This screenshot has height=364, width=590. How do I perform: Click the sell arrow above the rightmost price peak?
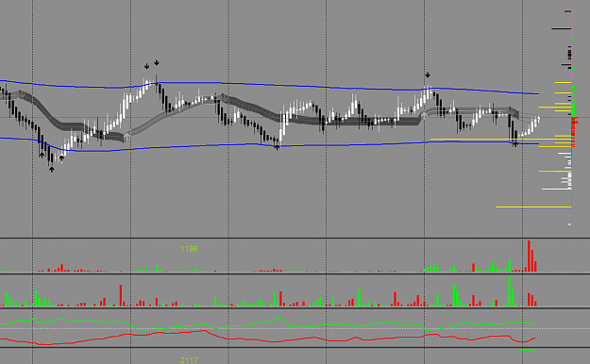click(x=428, y=75)
